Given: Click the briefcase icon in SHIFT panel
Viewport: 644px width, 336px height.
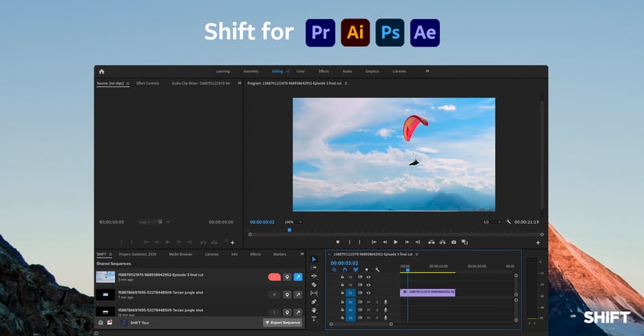Looking at the screenshot, I should [x=101, y=323].
